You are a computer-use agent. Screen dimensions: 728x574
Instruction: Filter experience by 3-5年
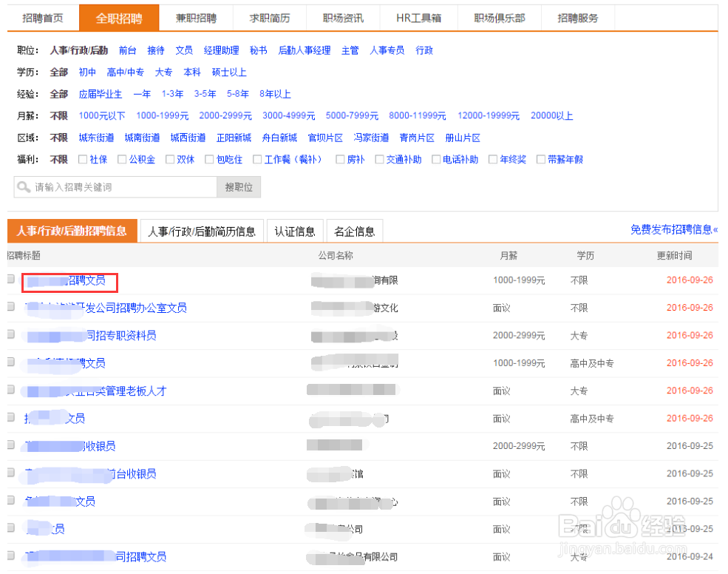[x=205, y=94]
